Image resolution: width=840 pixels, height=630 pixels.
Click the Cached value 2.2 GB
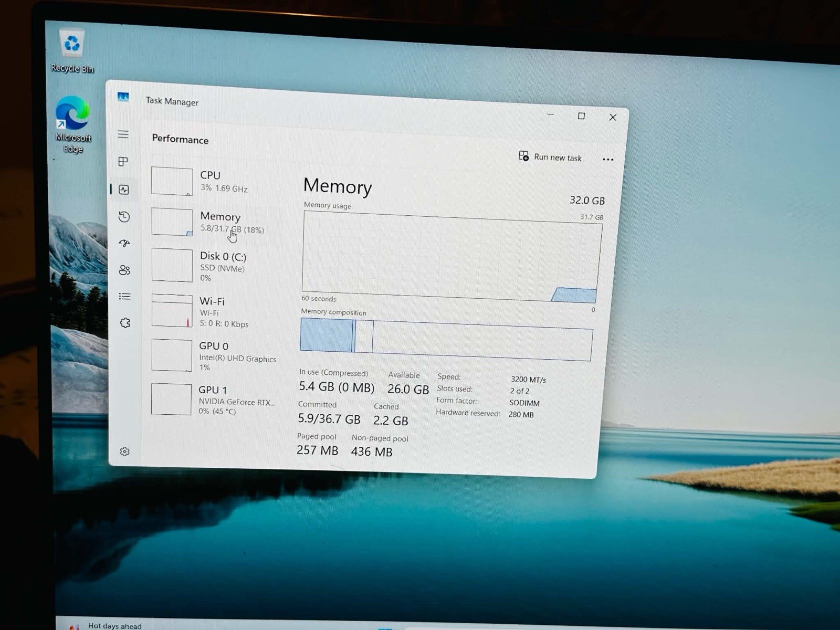[x=391, y=421]
